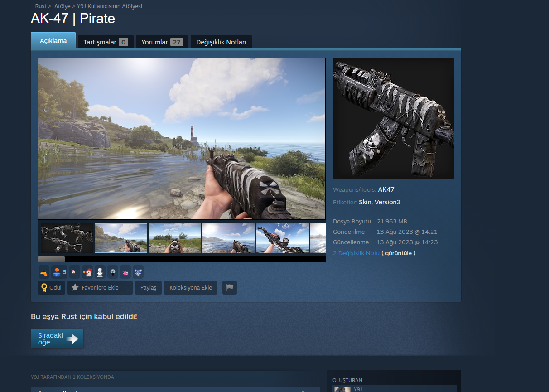Click the AK47 weapon tag link
The width and height of the screenshot is (549, 392).
click(x=386, y=189)
